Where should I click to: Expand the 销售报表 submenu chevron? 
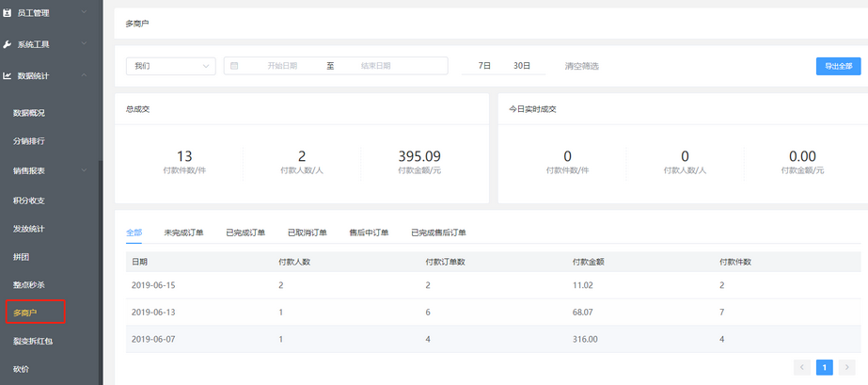(x=85, y=171)
